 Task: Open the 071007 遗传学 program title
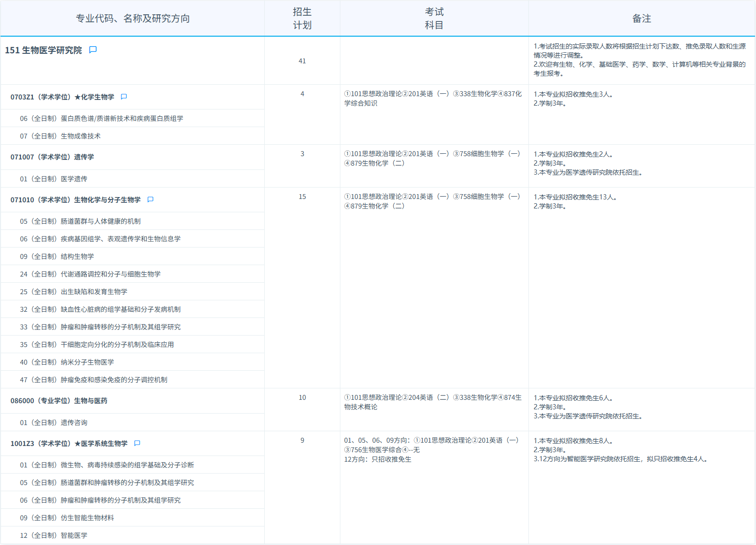point(52,157)
